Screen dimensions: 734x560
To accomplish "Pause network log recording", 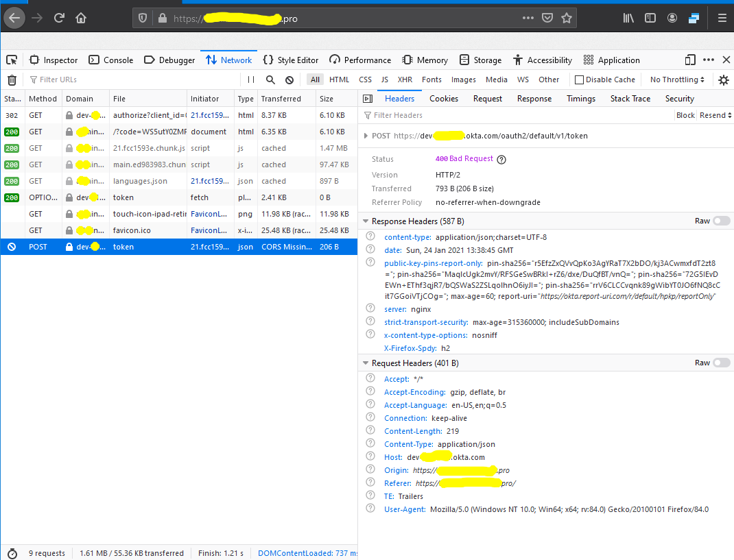I will coord(250,79).
